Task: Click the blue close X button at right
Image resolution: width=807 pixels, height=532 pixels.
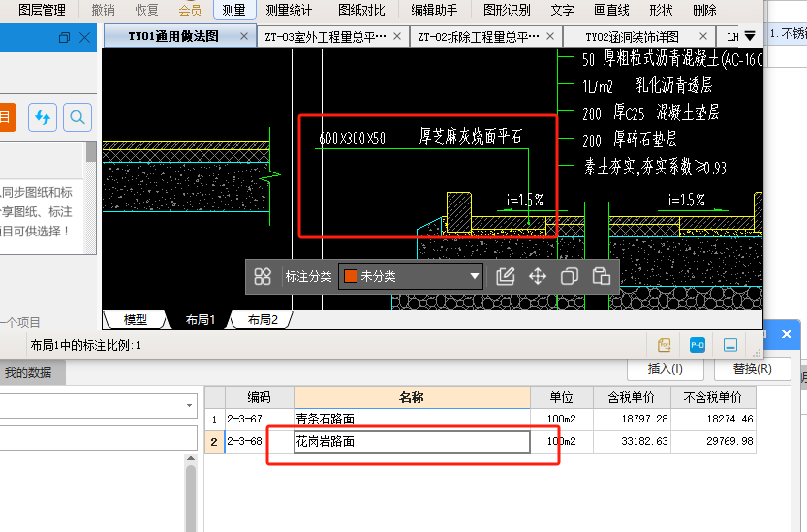Action: click(787, 334)
